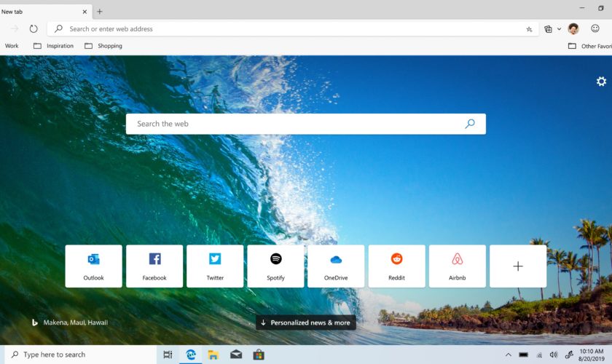Viewport: 612px width, 364px height.
Task: Open the Collections icon in toolbar
Action: click(549, 29)
